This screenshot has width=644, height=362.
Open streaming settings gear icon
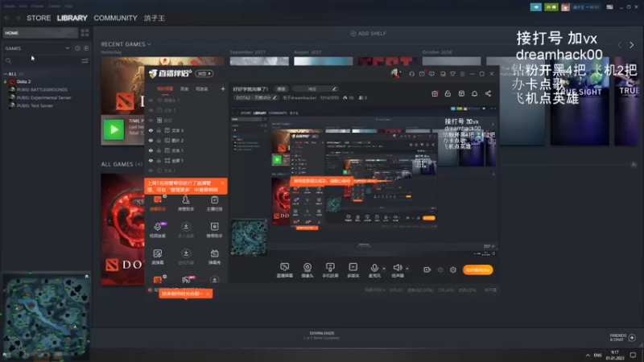pyautogui.click(x=453, y=269)
